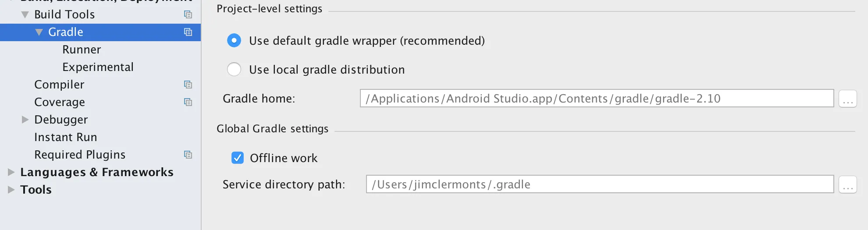Screen dimensions: 868x230
Task: Click the Gradle home path field
Action: [596, 99]
